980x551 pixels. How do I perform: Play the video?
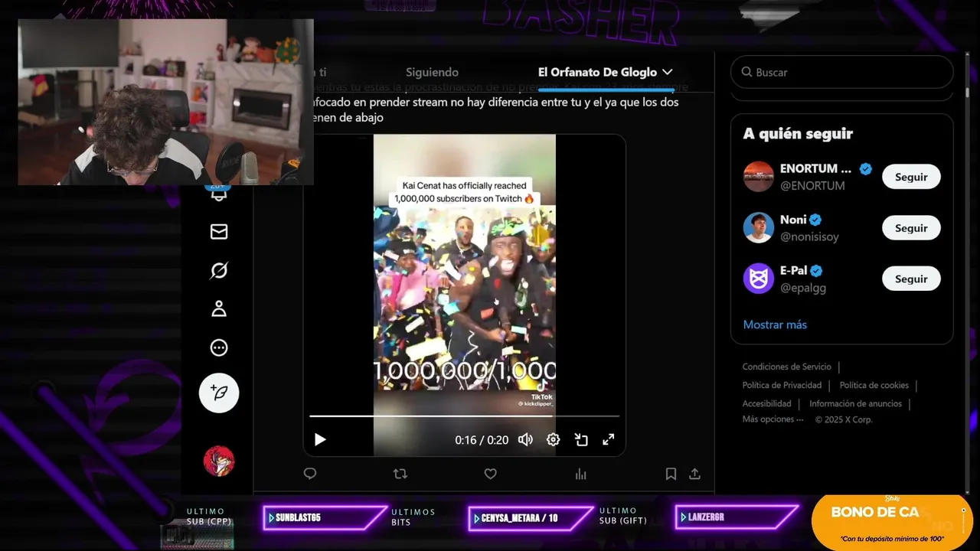[320, 439]
